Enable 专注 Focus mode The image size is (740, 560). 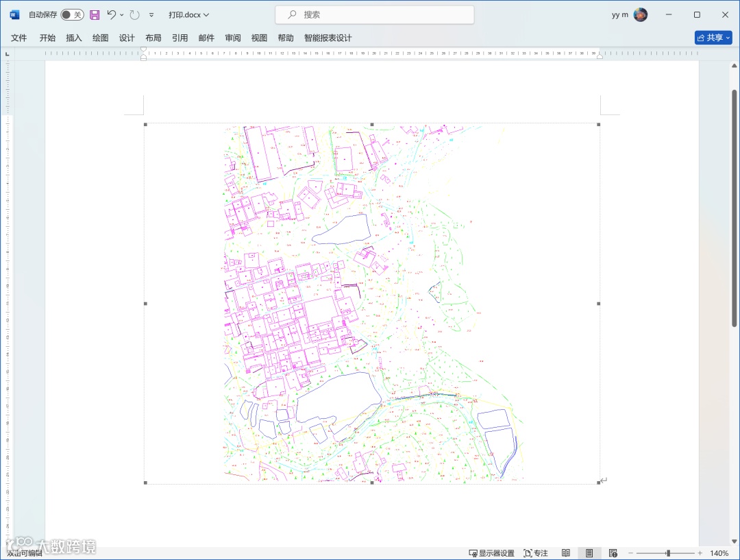536,553
